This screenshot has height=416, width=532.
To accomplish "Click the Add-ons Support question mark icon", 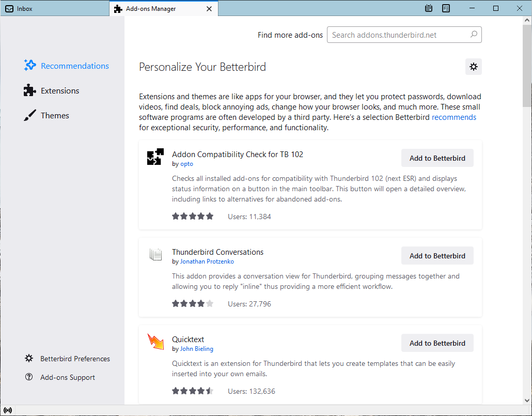I will pyautogui.click(x=29, y=377).
